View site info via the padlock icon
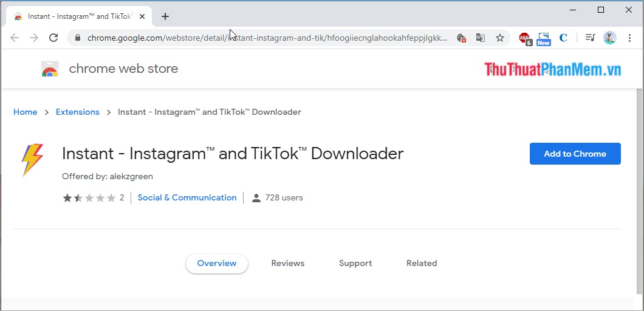The width and height of the screenshot is (644, 311). click(78, 38)
